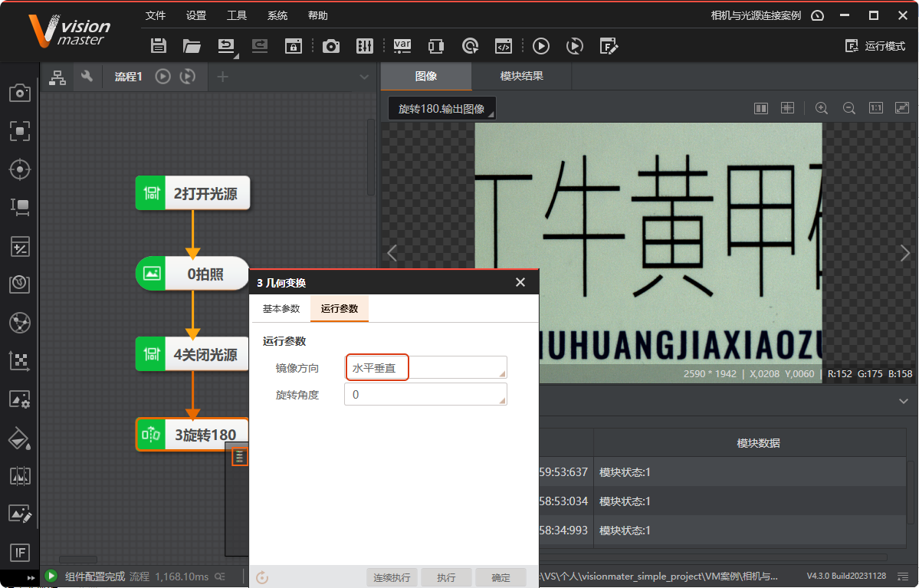
Task: Undo the last action in the toolbar
Action: click(x=226, y=46)
